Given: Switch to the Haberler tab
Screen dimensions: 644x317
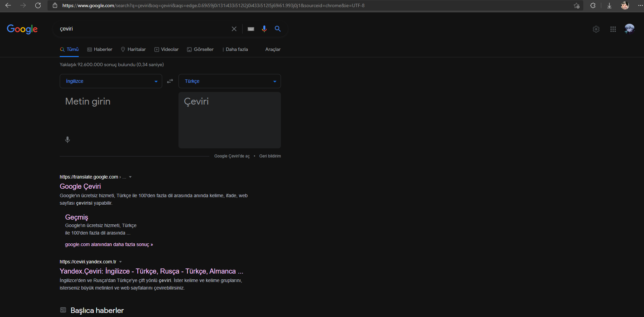Looking at the screenshot, I should pyautogui.click(x=100, y=50).
